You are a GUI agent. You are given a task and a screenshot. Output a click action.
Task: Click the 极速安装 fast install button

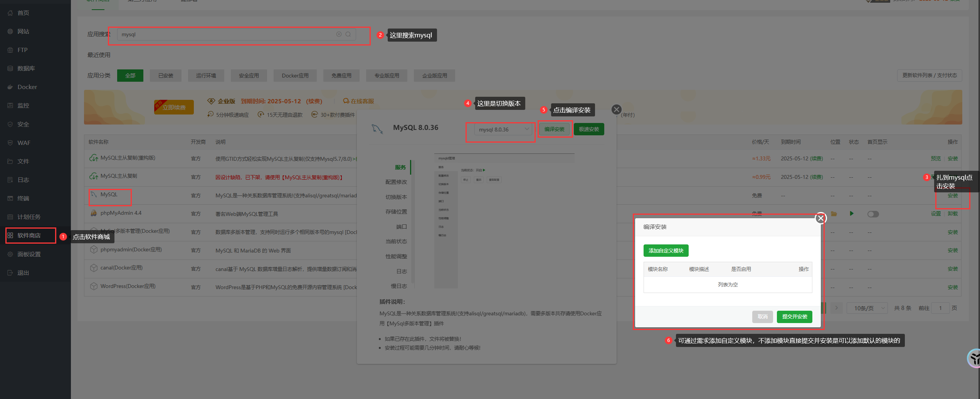point(589,129)
